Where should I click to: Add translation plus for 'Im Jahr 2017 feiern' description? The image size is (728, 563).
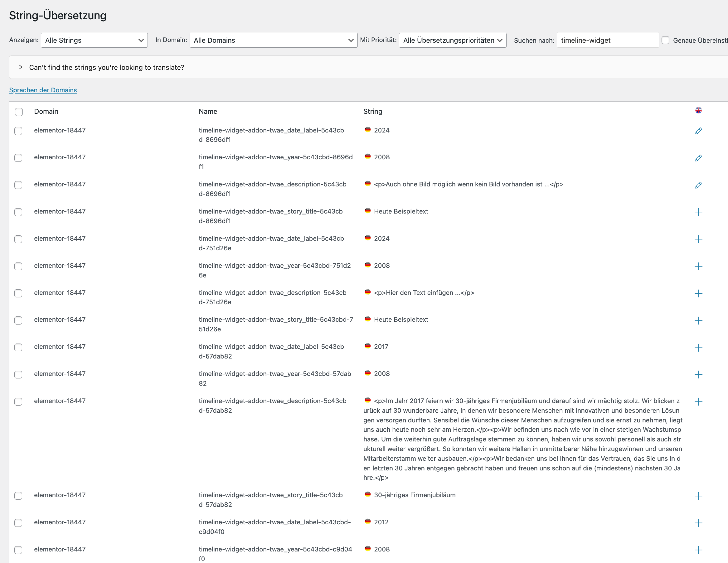pyautogui.click(x=698, y=402)
